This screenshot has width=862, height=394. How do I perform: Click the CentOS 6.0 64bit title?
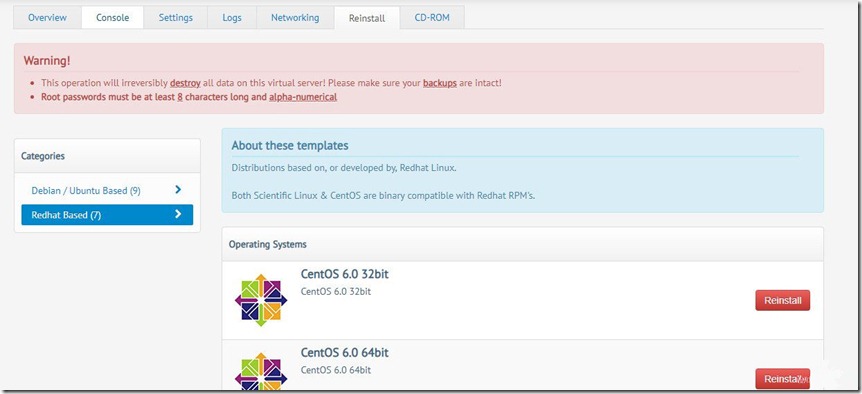click(345, 352)
